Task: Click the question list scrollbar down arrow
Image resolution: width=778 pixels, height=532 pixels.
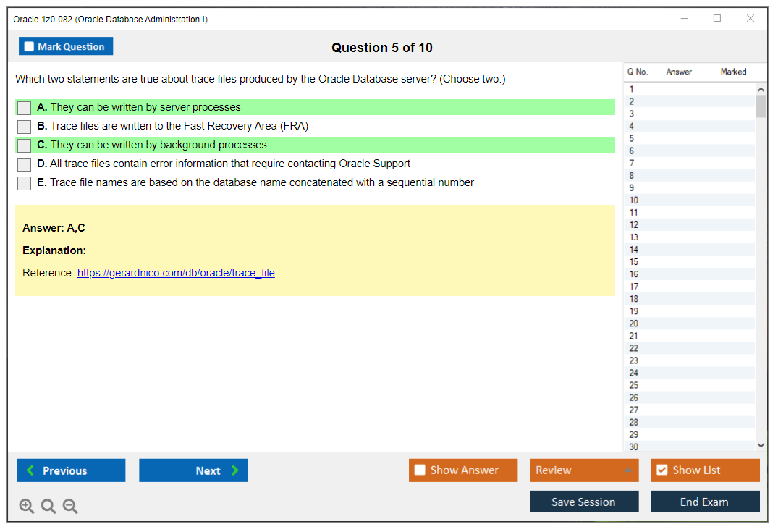Action: pyautogui.click(x=761, y=445)
